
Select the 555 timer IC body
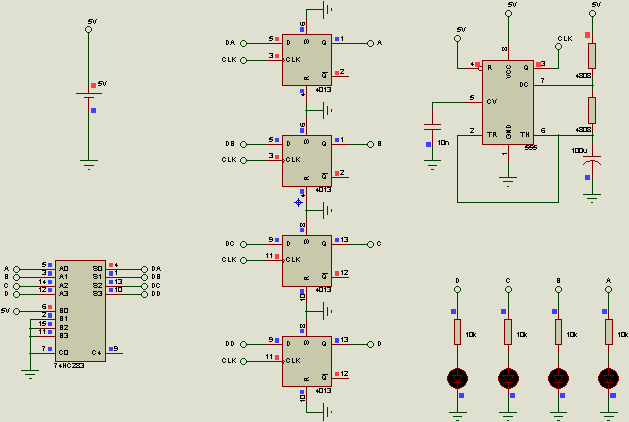[508, 103]
